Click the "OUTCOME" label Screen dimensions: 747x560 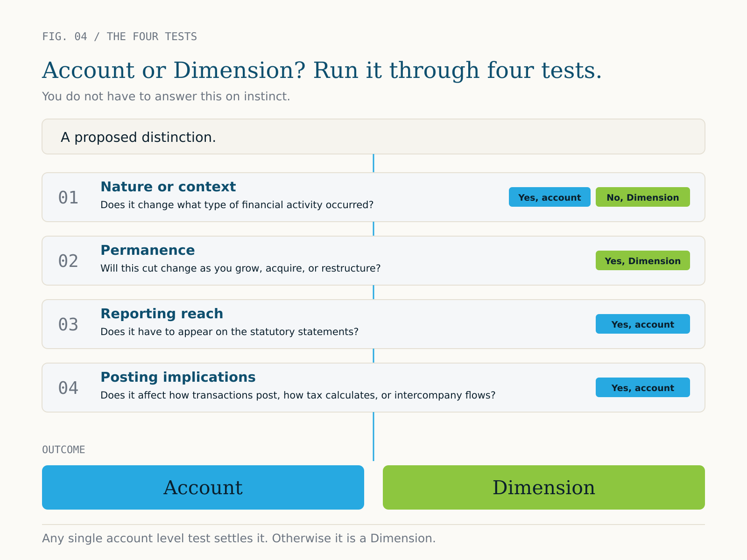(x=63, y=449)
